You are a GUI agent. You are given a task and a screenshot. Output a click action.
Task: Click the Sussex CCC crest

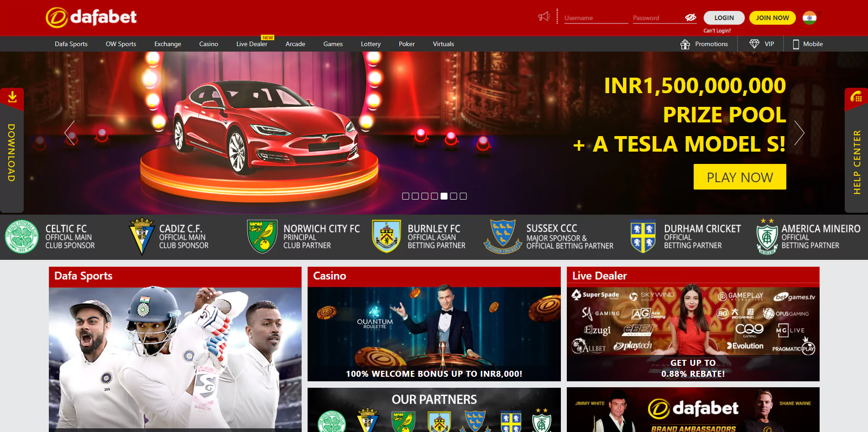[502, 237]
